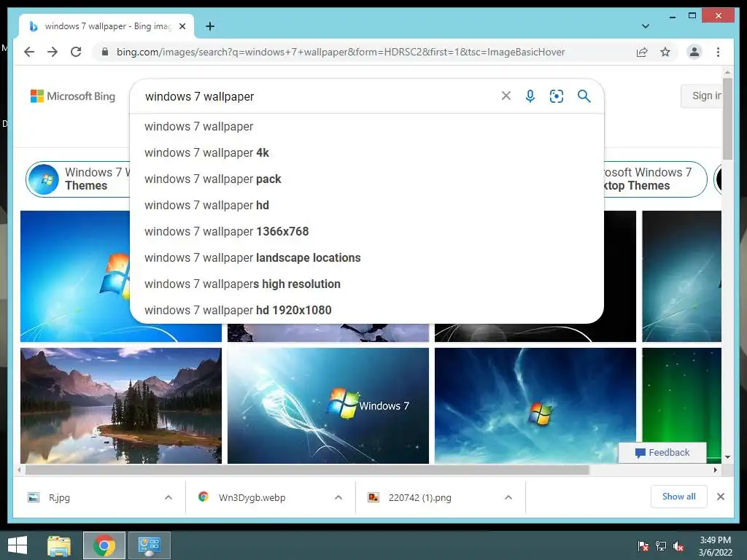This screenshot has width=747, height=560.
Task: Choose suggestion 'windows 7 wallpaper'
Action: [x=367, y=127]
